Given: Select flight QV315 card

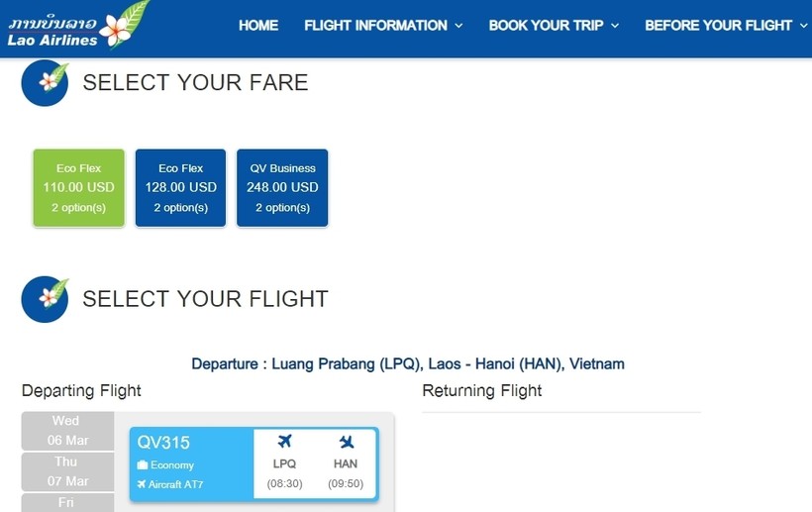Looking at the screenshot, I should (x=190, y=462).
